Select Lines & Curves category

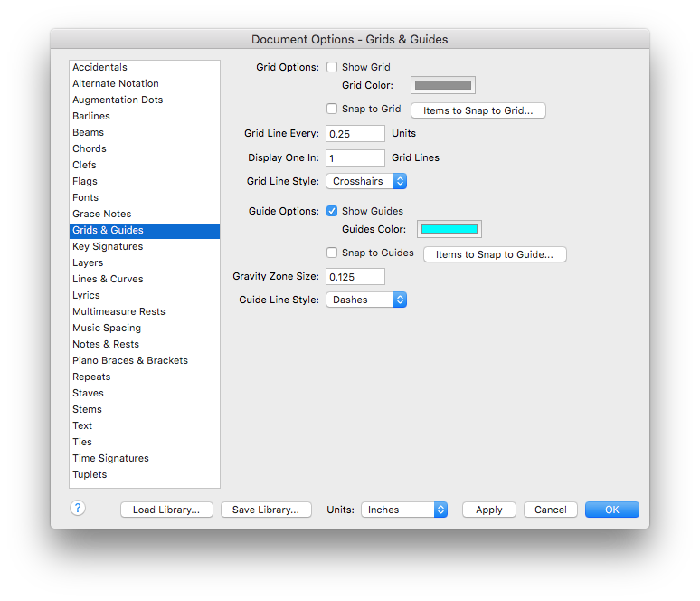coord(144,280)
